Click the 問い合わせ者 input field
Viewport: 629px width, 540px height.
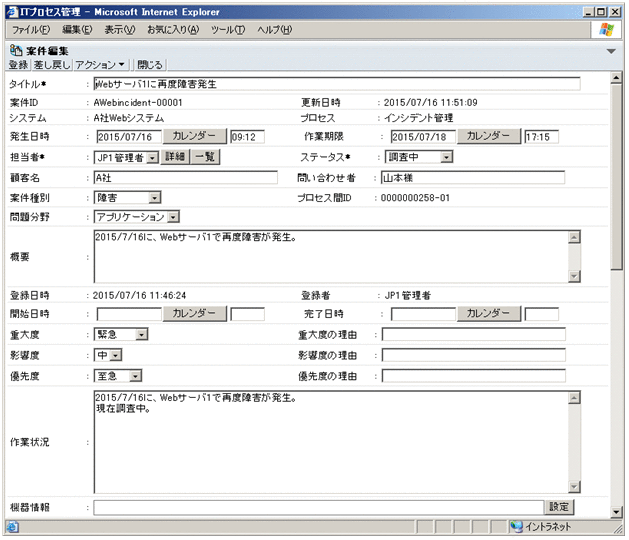473,178
